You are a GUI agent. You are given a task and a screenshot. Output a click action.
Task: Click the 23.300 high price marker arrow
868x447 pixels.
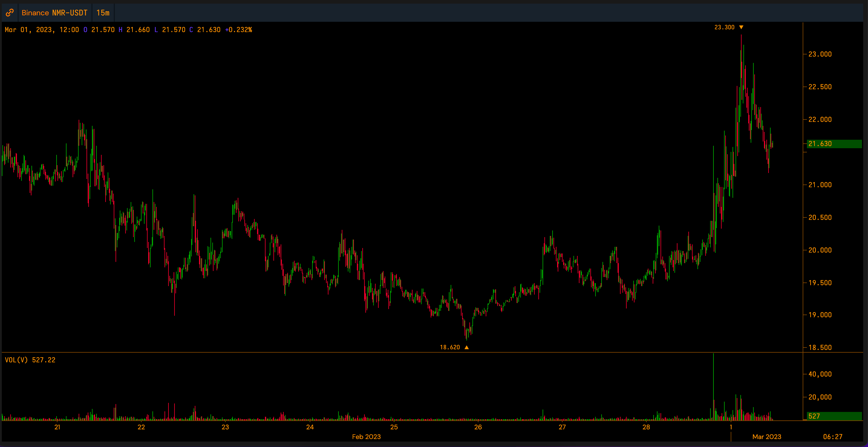741,27
